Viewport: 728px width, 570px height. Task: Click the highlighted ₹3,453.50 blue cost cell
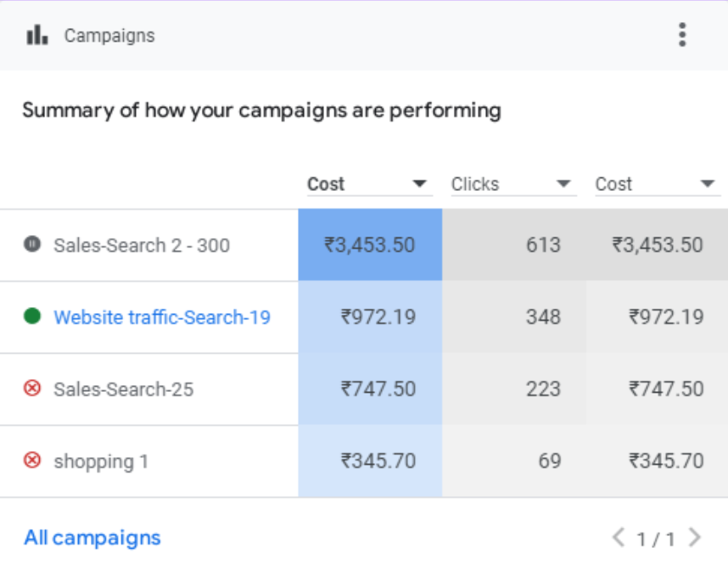370,245
